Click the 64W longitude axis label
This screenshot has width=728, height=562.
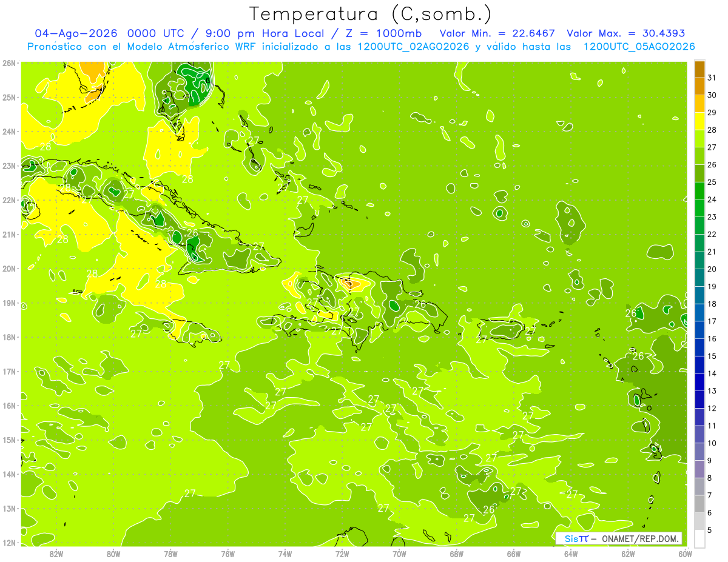[570, 554]
